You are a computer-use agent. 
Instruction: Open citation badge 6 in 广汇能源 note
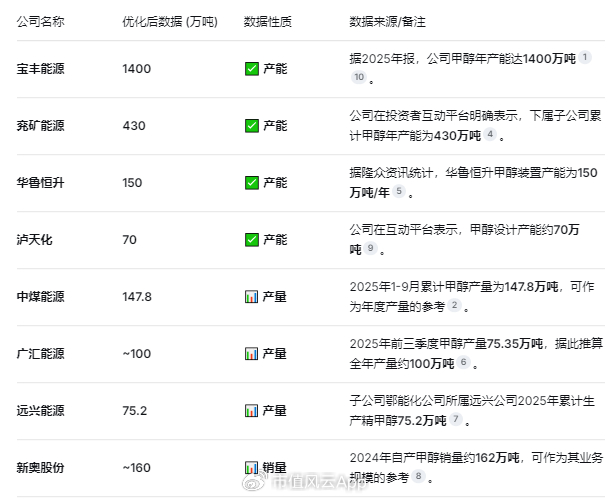[x=463, y=362]
